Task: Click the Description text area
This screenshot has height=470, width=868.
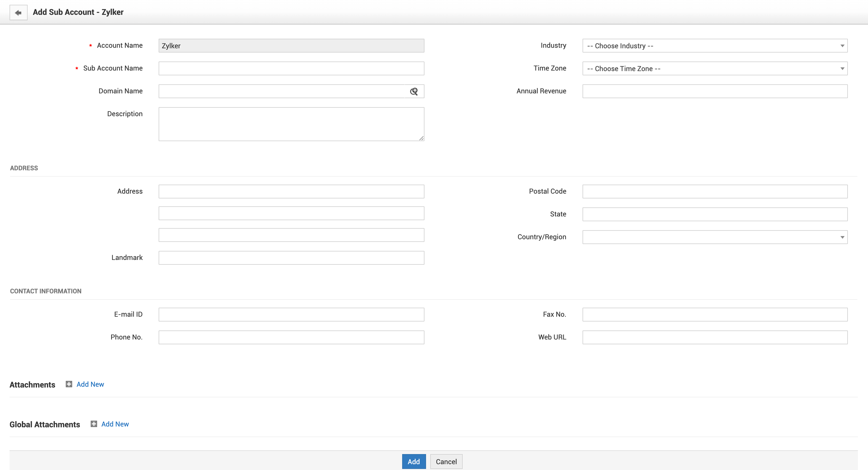Action: 291,124
